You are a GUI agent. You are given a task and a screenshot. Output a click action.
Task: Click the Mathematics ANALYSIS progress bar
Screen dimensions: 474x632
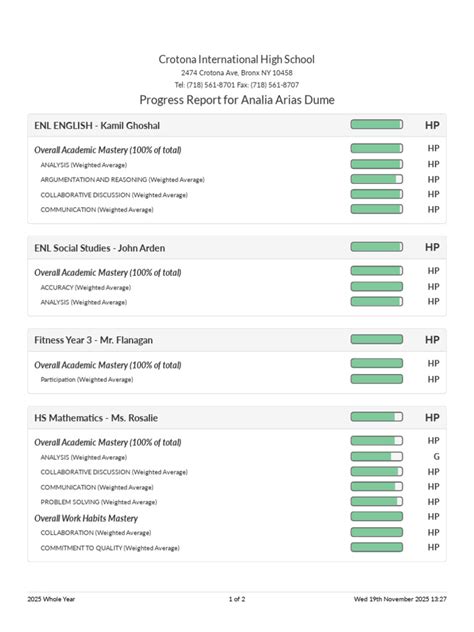[x=376, y=457]
